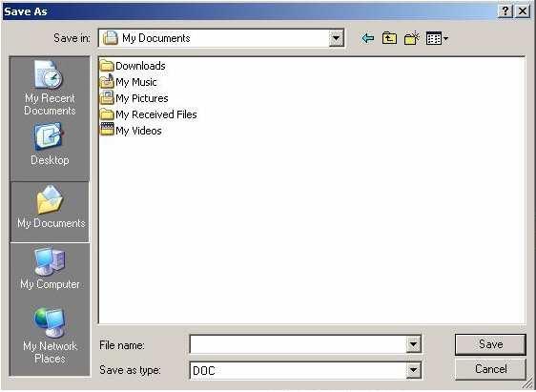
Task: Select the My Received Files folder
Action: 149,114
